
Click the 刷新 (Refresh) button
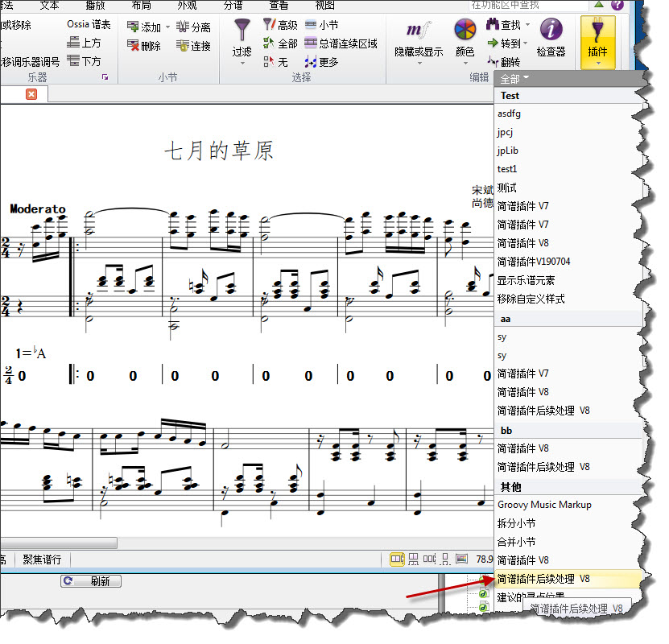coord(91,581)
